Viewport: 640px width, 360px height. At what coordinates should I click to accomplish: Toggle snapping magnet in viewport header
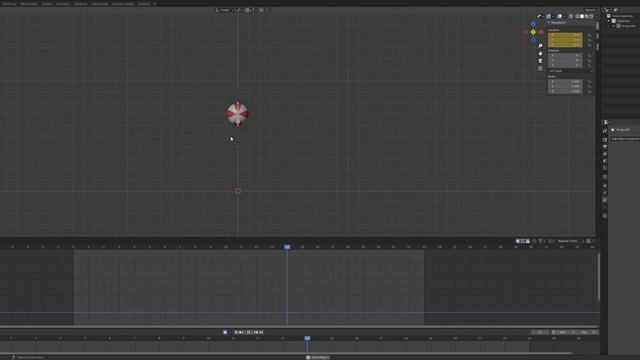247,10
